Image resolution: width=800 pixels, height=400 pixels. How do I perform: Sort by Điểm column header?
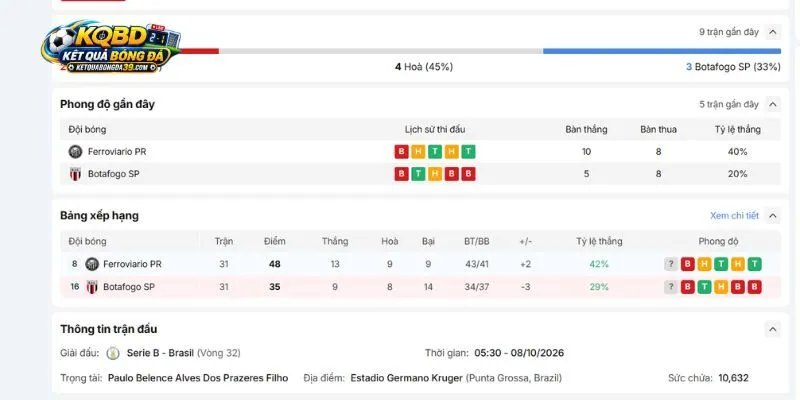tap(274, 241)
